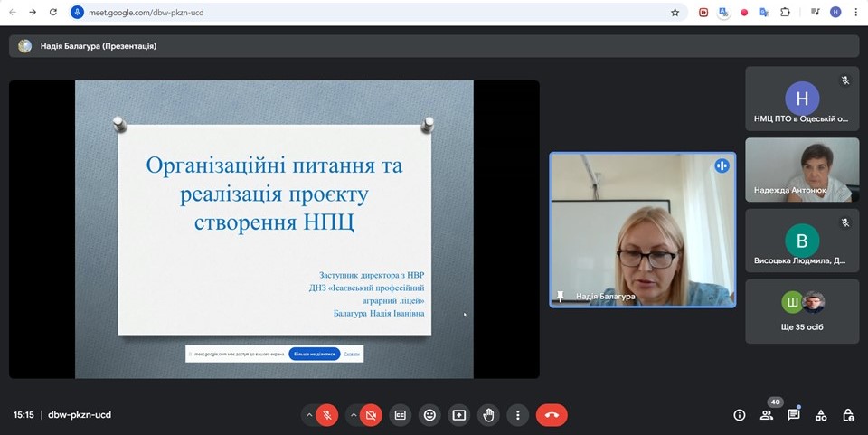This screenshot has height=435, width=868.
Task: Open more options three-dot menu
Action: pyautogui.click(x=518, y=415)
